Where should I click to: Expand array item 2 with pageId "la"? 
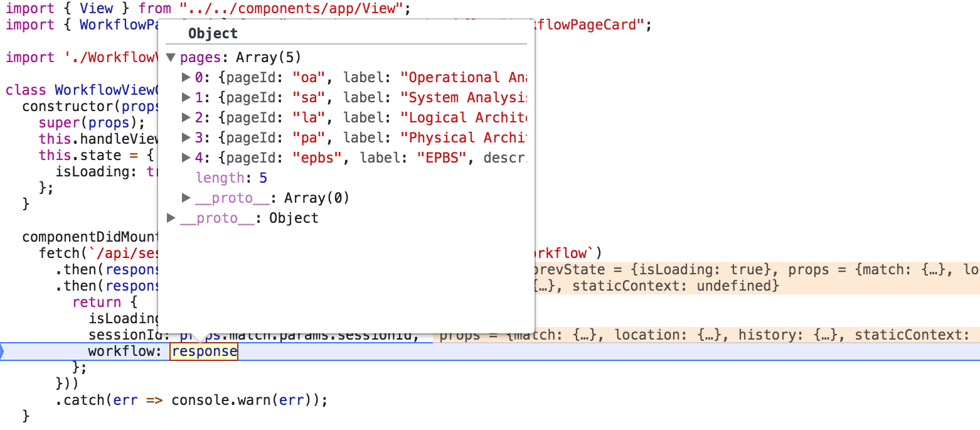(186, 118)
